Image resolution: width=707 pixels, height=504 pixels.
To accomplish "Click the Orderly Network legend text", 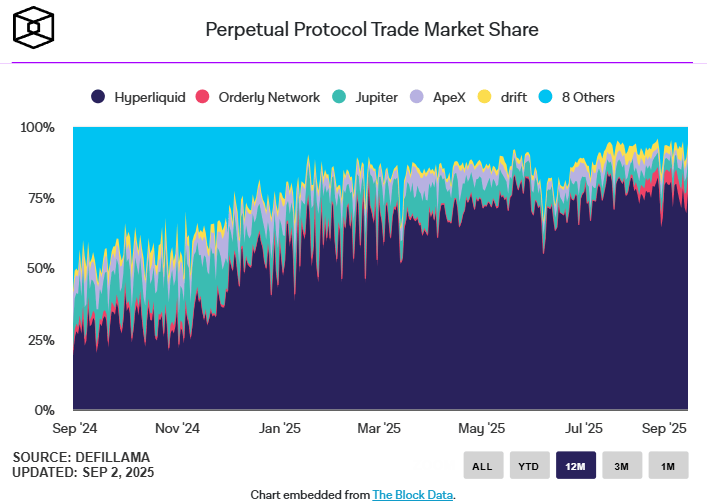I will (x=269, y=97).
